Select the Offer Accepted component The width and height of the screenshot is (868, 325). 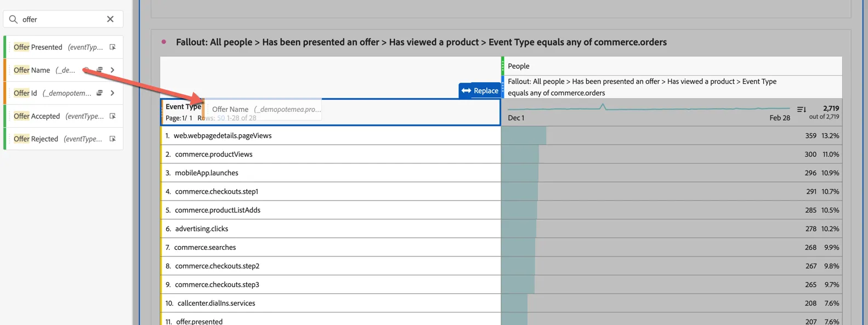coord(63,116)
